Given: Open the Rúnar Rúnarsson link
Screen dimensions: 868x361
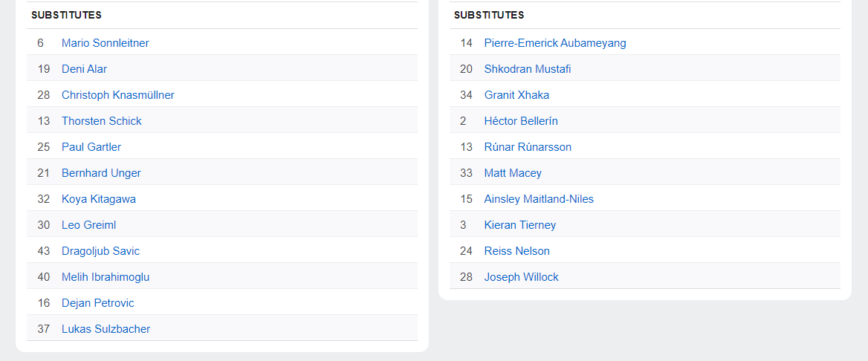Looking at the screenshot, I should (x=528, y=147).
